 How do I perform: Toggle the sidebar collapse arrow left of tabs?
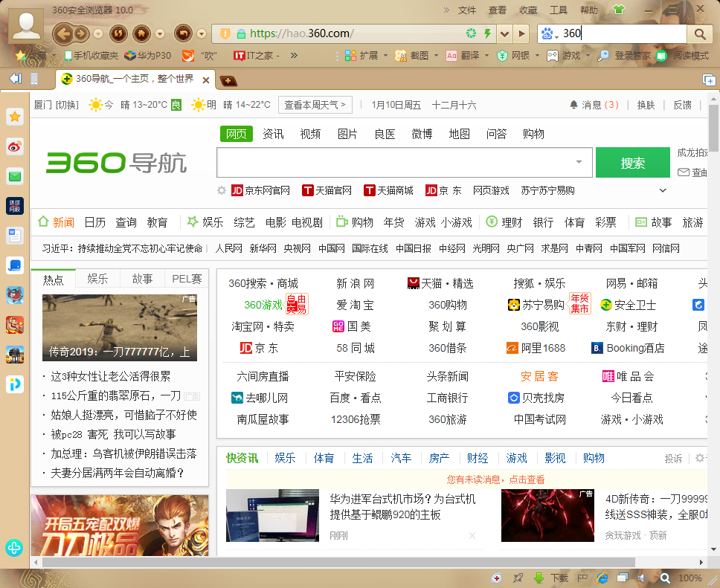point(15,79)
